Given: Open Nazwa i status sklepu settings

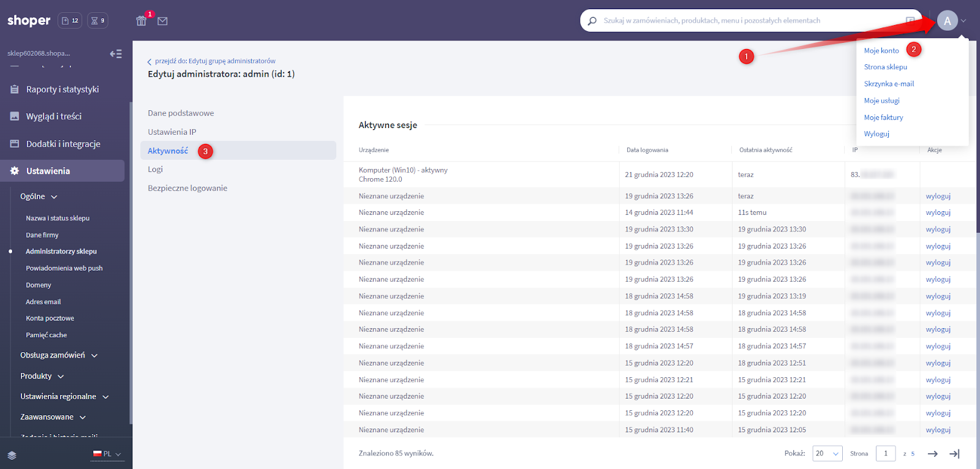Looking at the screenshot, I should pos(58,219).
